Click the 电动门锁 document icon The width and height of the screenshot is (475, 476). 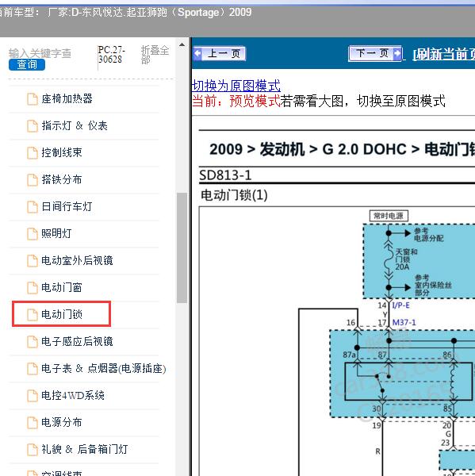(33, 314)
